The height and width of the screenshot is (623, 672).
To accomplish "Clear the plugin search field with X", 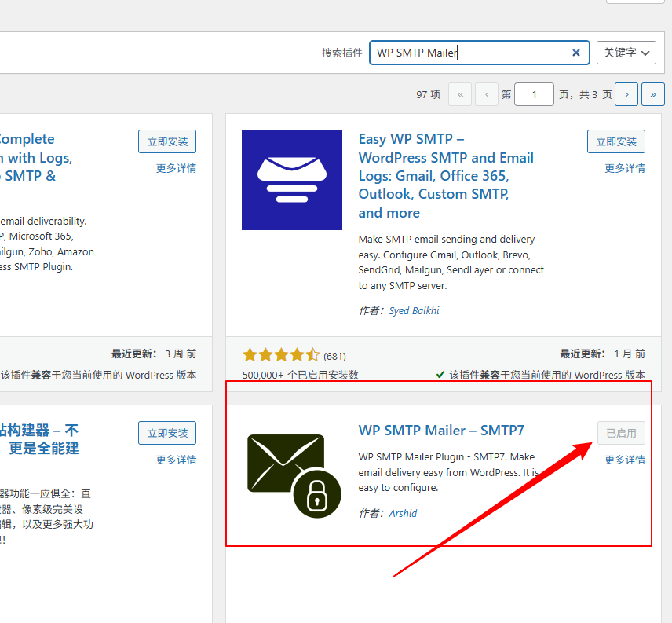I will click(575, 53).
